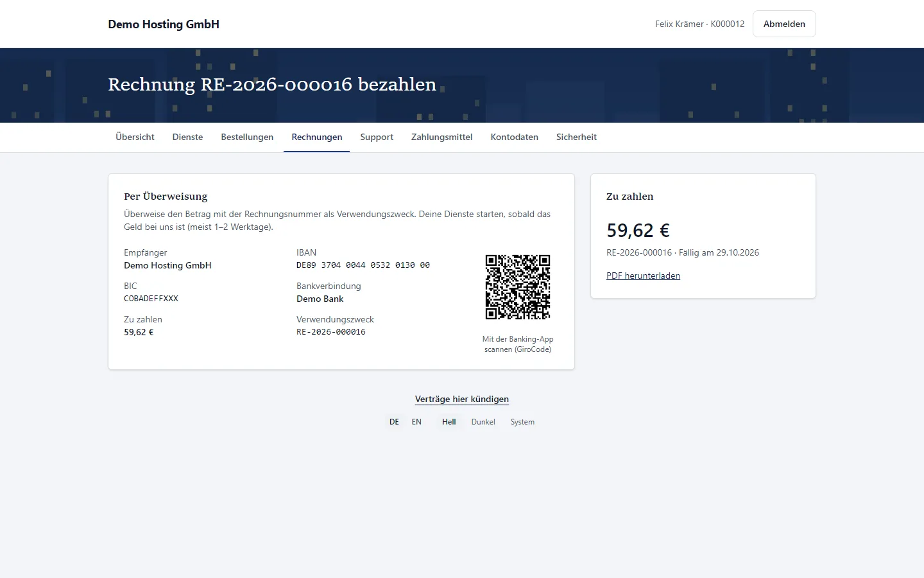The height and width of the screenshot is (578, 924).
Task: Click the Verwendungszweck value RE-2026-000016
Action: tap(331, 332)
